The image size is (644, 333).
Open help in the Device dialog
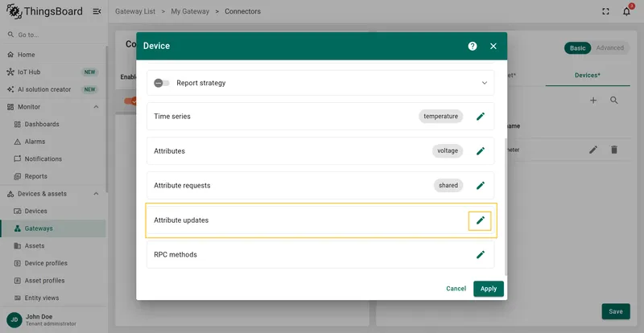coord(473,46)
